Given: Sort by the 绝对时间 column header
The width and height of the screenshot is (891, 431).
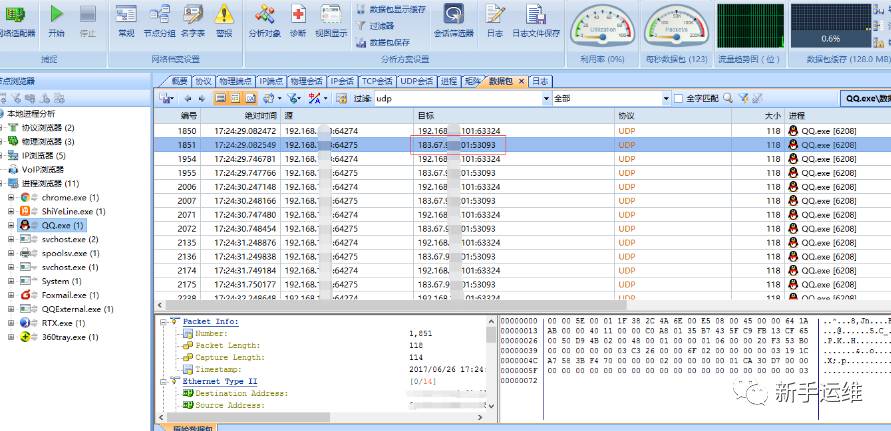Looking at the screenshot, I should tap(241, 116).
